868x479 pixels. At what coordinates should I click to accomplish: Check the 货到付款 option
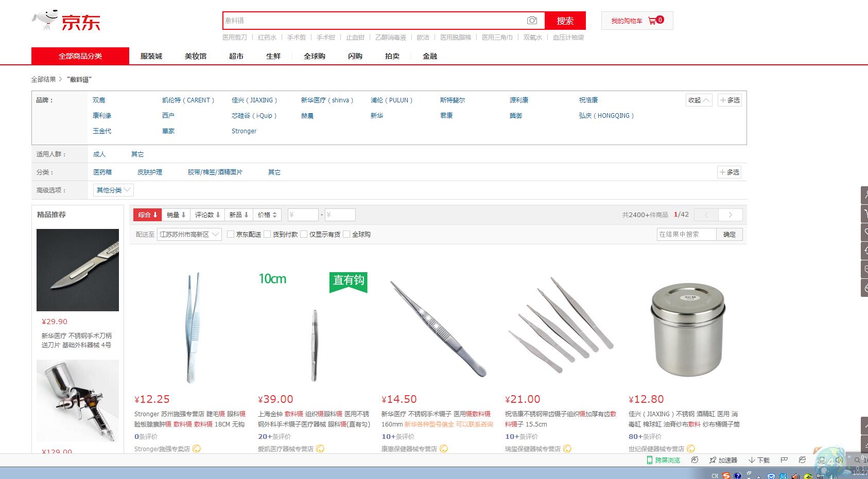point(267,234)
